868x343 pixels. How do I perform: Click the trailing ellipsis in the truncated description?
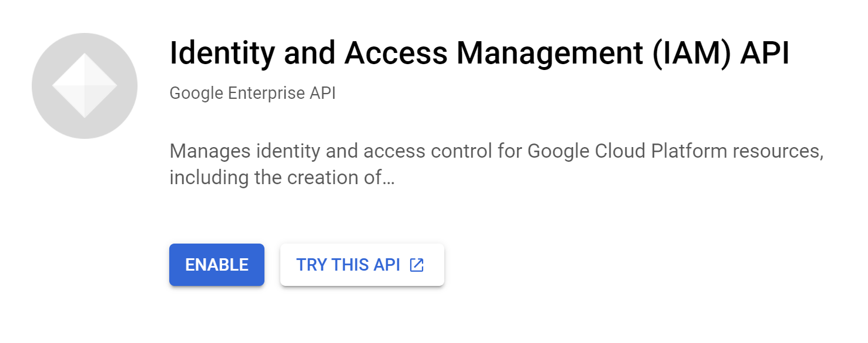point(388,178)
